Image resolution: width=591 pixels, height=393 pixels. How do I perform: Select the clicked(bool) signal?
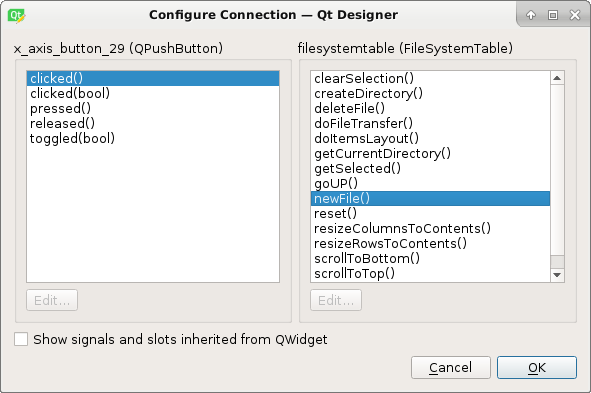[x=153, y=93]
